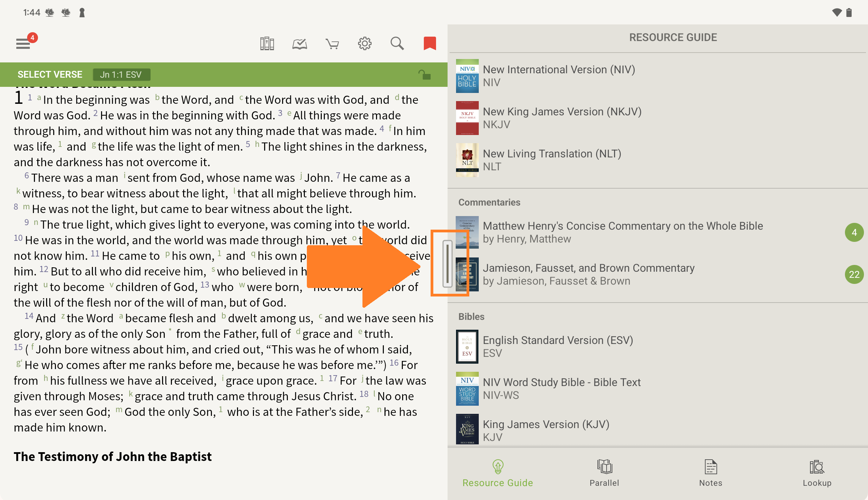
Task: Switch to the Notes tab
Action: click(x=710, y=473)
